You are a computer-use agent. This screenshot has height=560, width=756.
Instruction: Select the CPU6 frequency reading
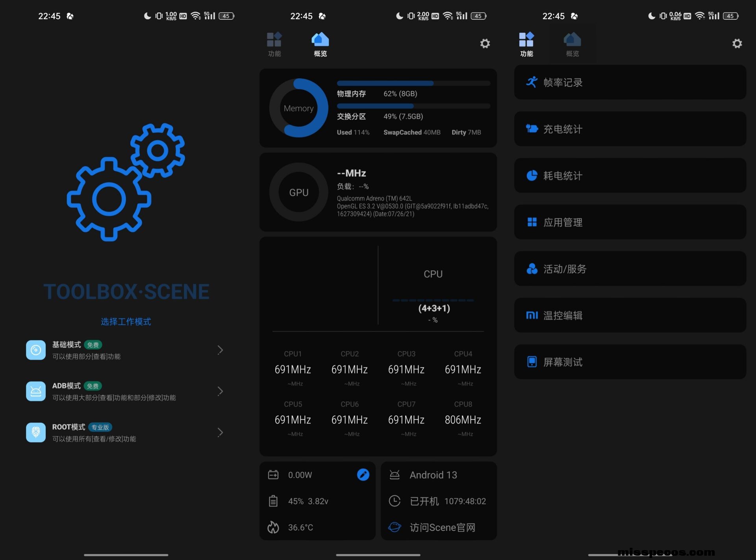point(350,420)
